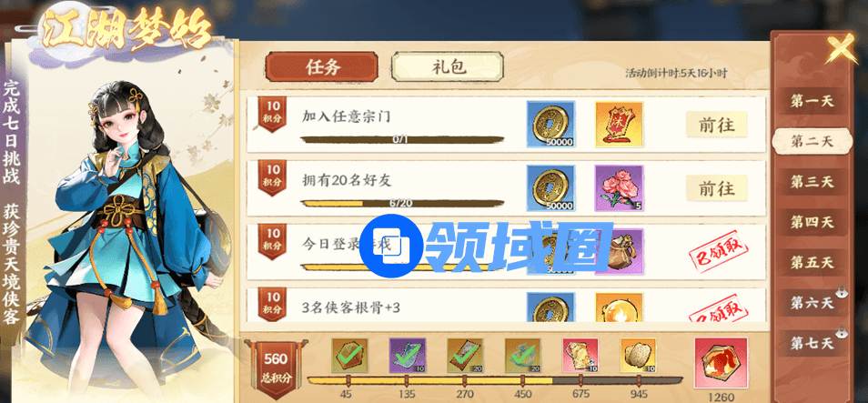Tap the golden orb reward in 3名侠客根骨+3 row

(619, 307)
